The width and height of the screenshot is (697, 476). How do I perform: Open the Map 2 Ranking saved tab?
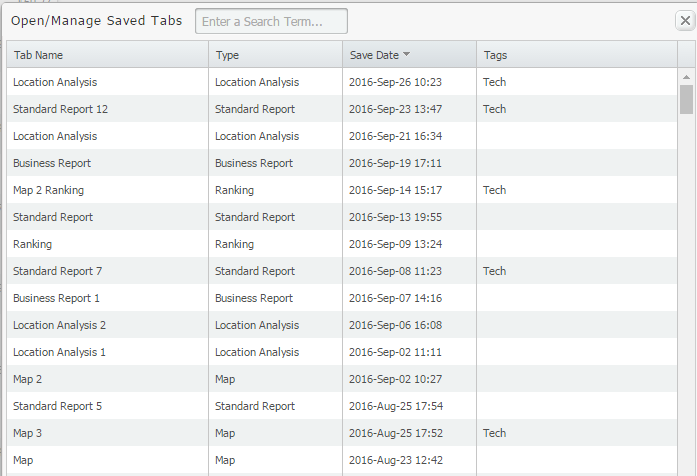pos(48,190)
